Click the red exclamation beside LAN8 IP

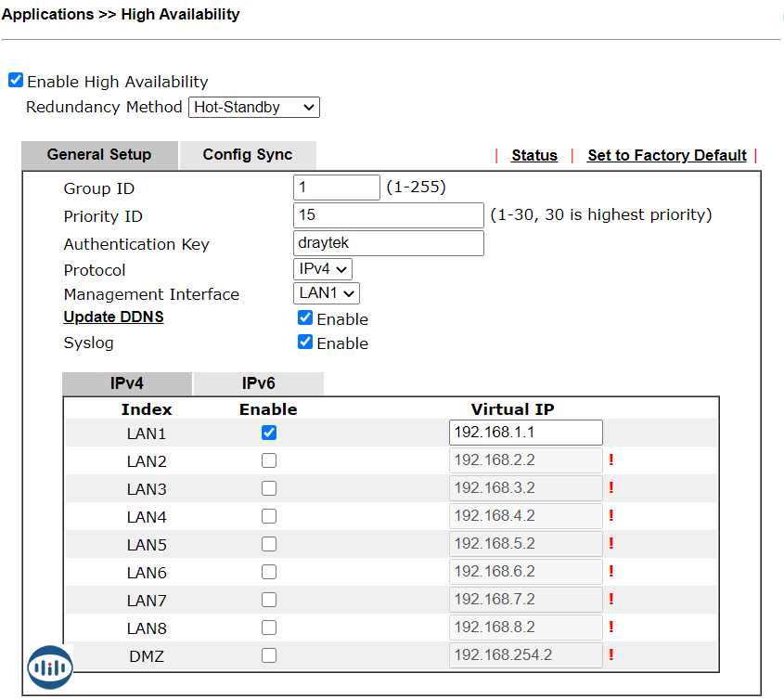point(611,628)
